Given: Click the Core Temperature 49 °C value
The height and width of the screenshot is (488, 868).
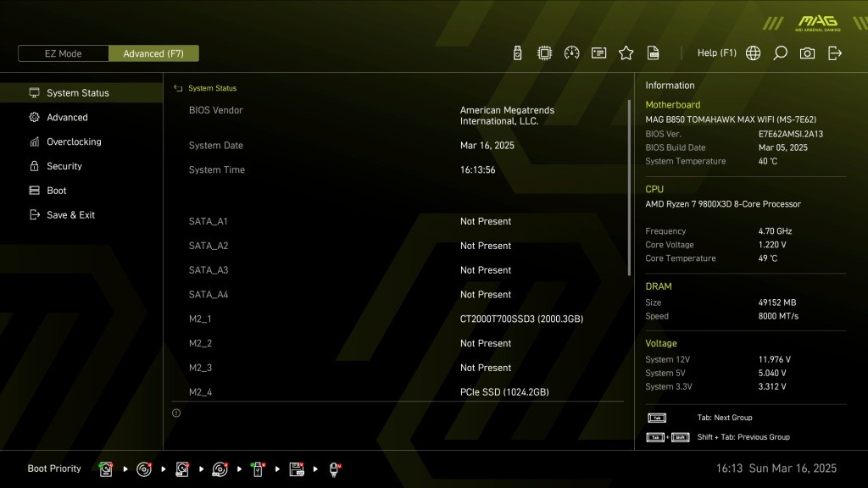Looking at the screenshot, I should pyautogui.click(x=768, y=258).
